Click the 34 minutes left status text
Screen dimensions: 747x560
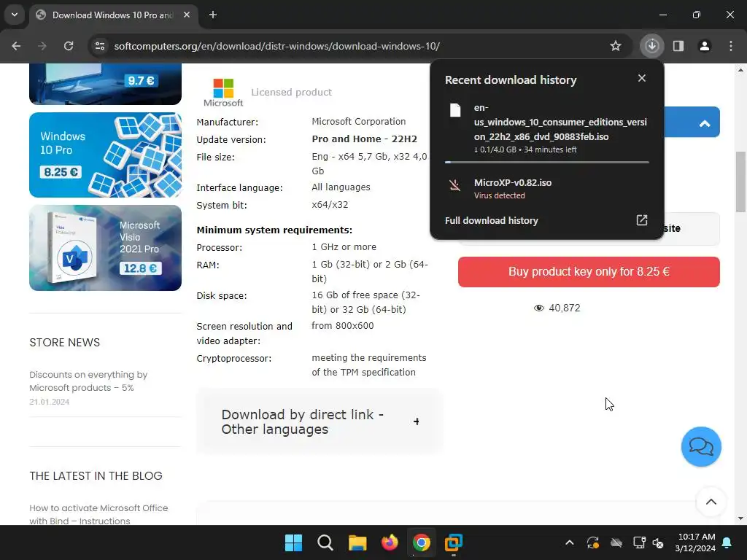550,149
